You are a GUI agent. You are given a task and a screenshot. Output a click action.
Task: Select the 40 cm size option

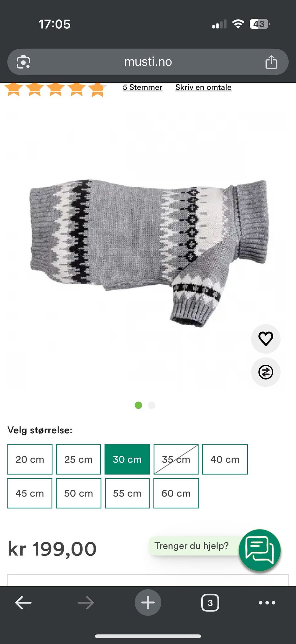(225, 459)
